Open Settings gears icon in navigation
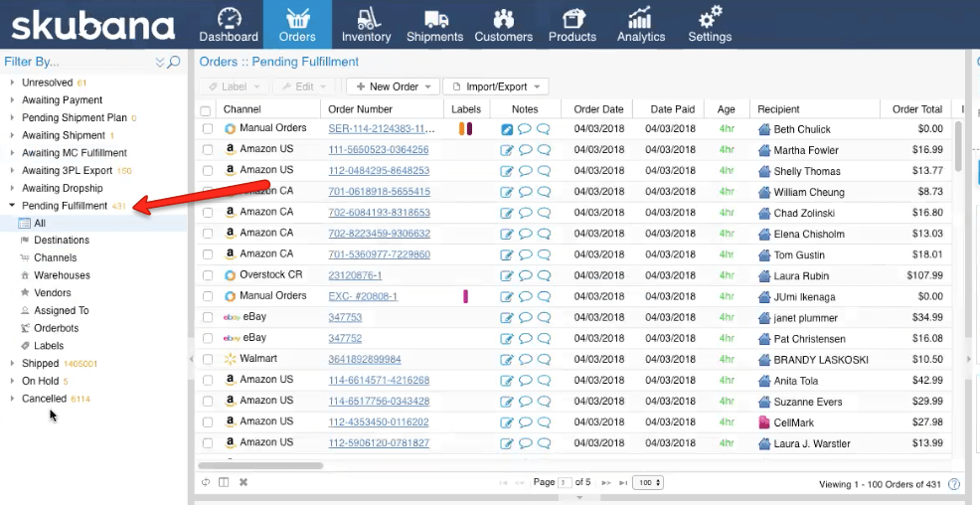Viewport: 980px width, 505px height. pyautogui.click(x=711, y=17)
